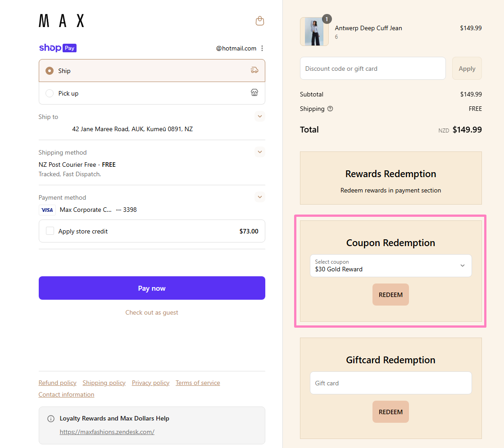
Task: Open the Refund policy link
Action: 57,383
